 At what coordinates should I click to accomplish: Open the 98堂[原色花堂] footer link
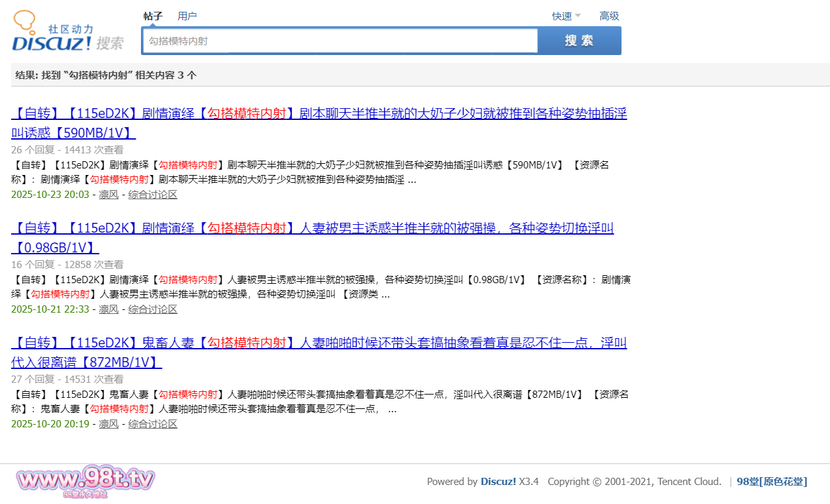pos(772,482)
